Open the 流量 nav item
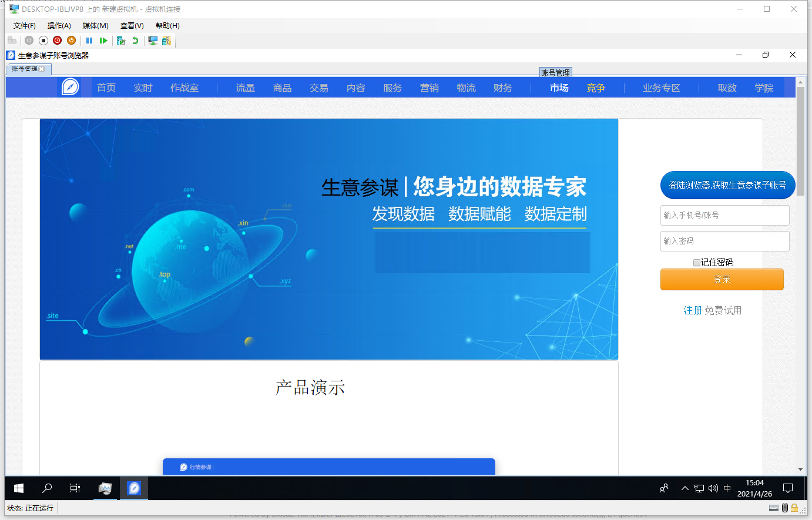Viewport: 812px width, 520px height. (246, 88)
